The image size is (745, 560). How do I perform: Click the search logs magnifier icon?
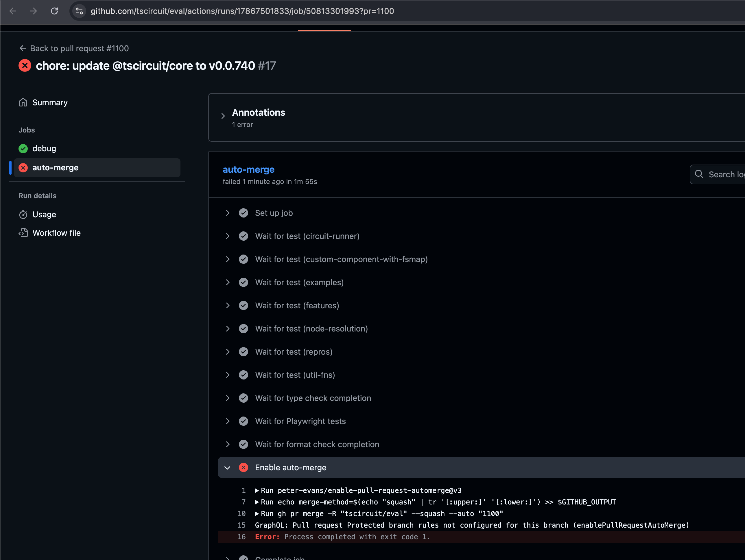(x=699, y=174)
